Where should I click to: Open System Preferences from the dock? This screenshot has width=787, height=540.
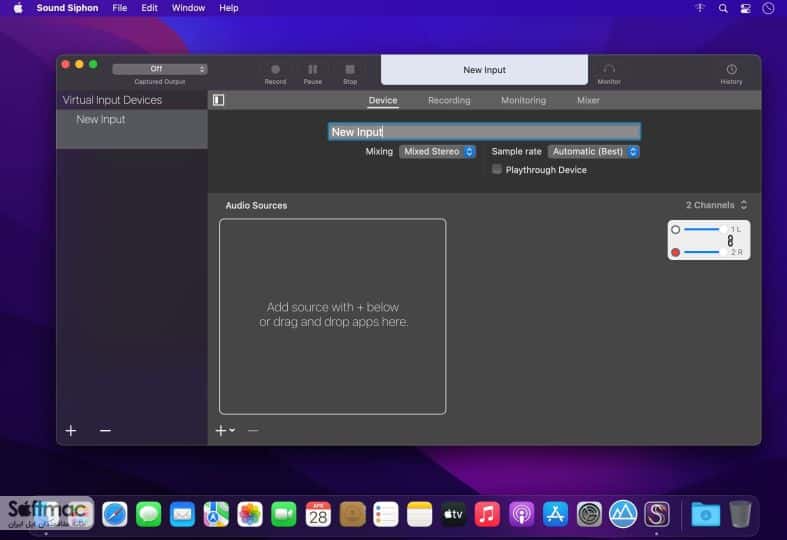pyautogui.click(x=589, y=514)
